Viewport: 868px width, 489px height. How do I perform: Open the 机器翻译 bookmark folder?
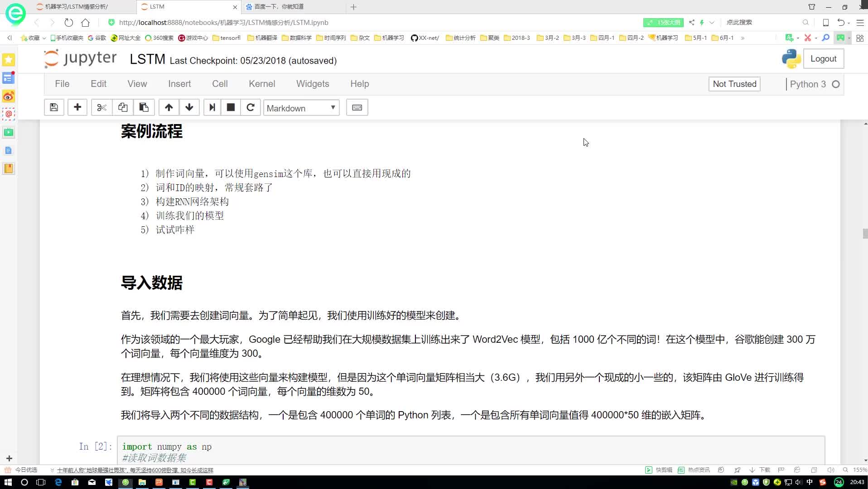click(x=262, y=38)
